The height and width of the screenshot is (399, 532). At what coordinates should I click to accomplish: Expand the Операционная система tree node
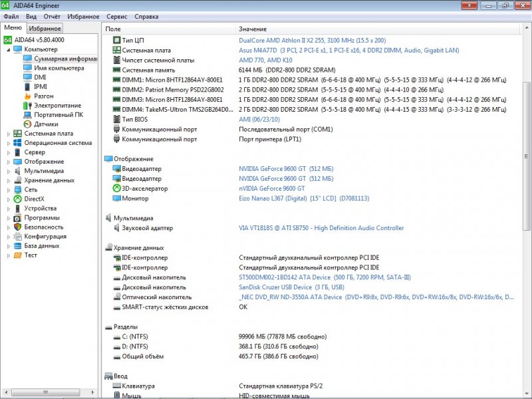coord(9,143)
